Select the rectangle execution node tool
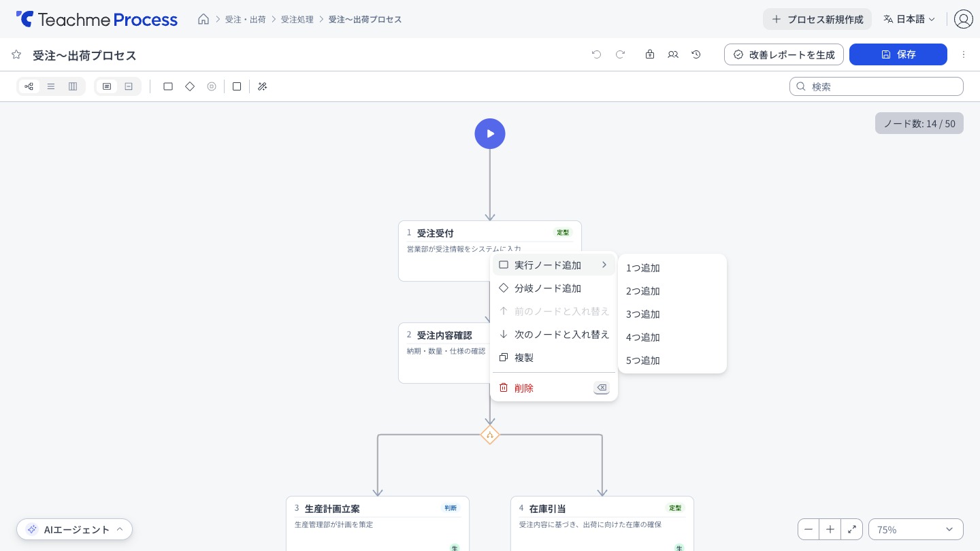The image size is (980, 551). [168, 86]
